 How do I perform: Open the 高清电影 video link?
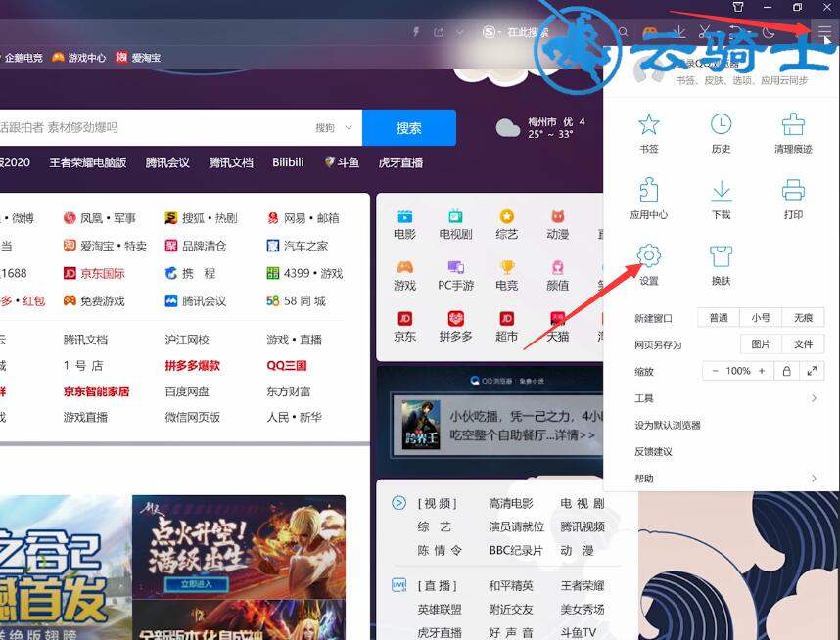pos(510,503)
